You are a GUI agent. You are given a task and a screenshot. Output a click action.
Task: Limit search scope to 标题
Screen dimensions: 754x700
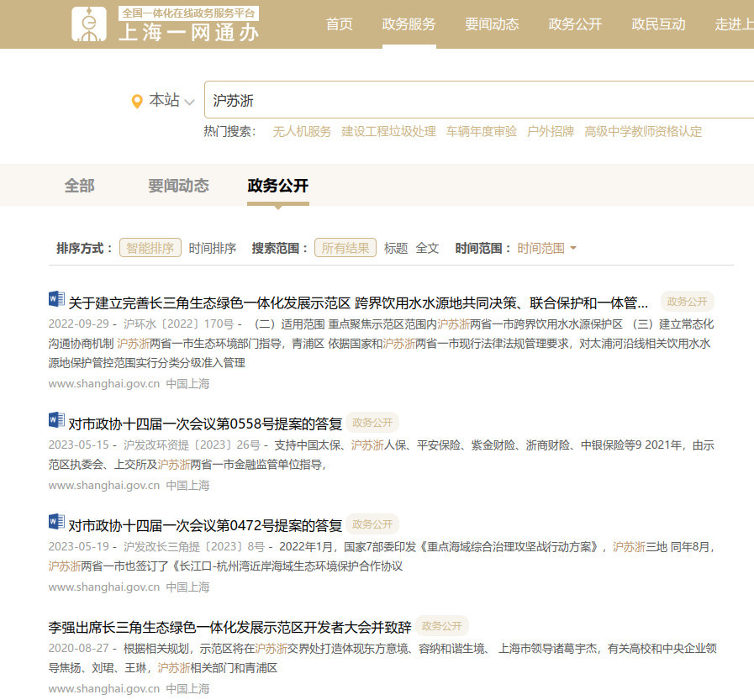click(x=396, y=248)
